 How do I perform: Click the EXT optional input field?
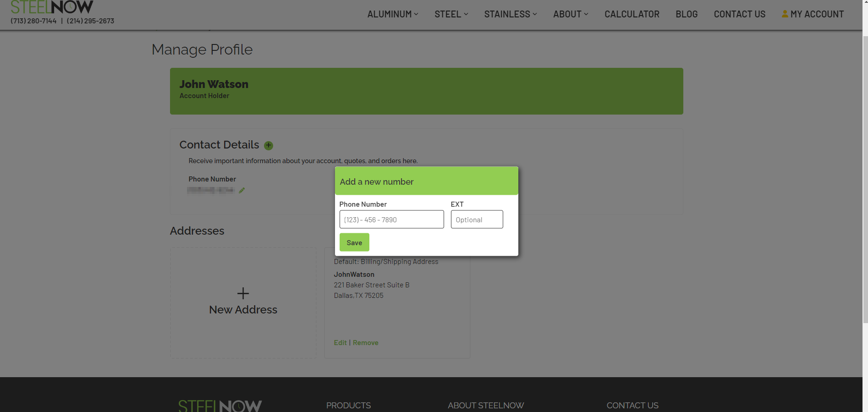click(477, 220)
